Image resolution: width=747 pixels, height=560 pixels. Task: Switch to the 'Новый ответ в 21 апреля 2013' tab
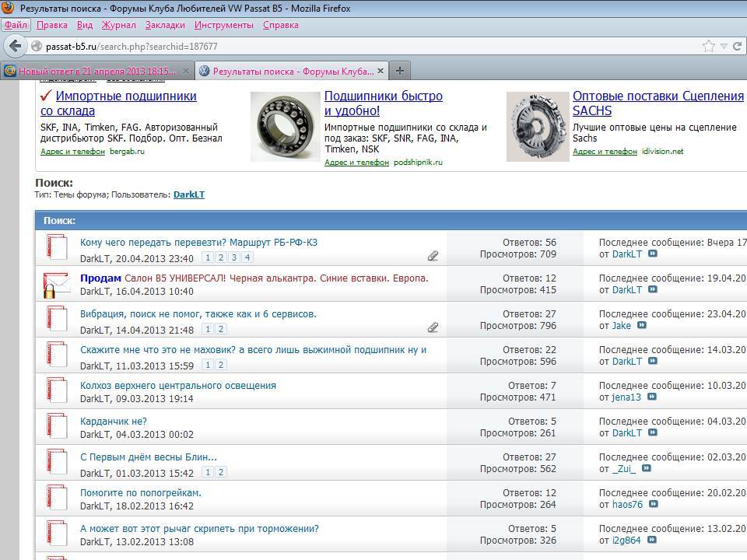(96, 71)
